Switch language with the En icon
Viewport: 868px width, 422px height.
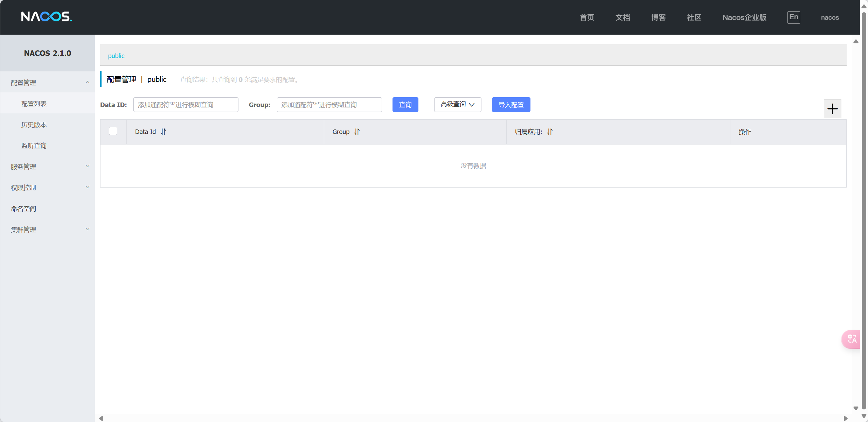click(x=793, y=17)
